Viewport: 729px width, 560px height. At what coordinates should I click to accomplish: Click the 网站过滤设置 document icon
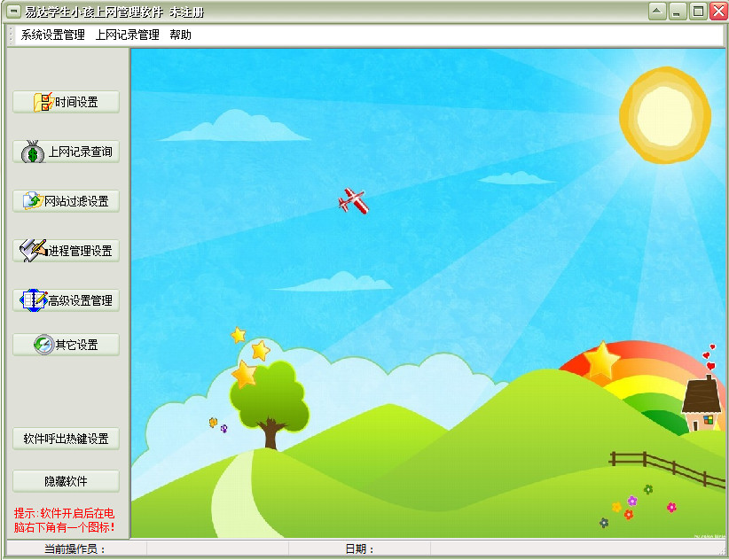tap(33, 200)
